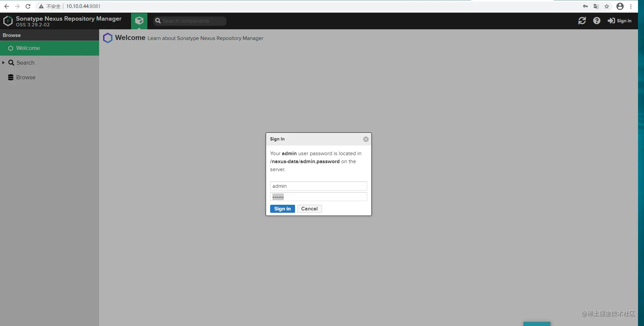644x326 pixels.
Task: Select Welcome in the sidebar
Action: coord(50,48)
